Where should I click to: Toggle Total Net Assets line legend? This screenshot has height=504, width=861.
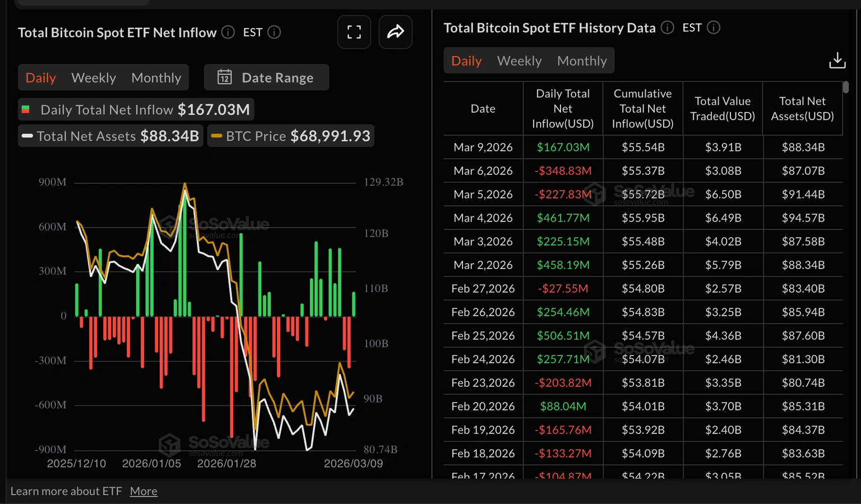point(110,136)
